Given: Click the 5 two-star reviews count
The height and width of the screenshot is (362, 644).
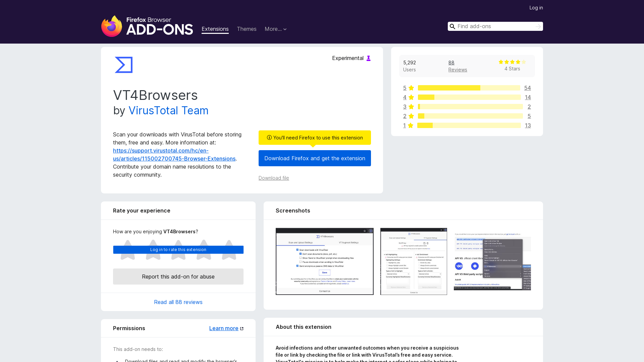Looking at the screenshot, I should pos(529,116).
